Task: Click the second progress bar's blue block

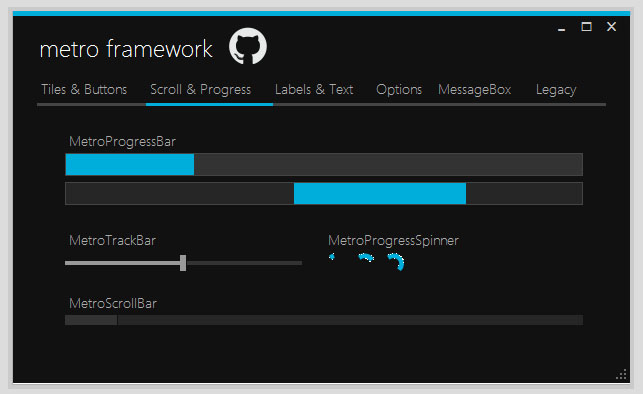Action: click(380, 194)
